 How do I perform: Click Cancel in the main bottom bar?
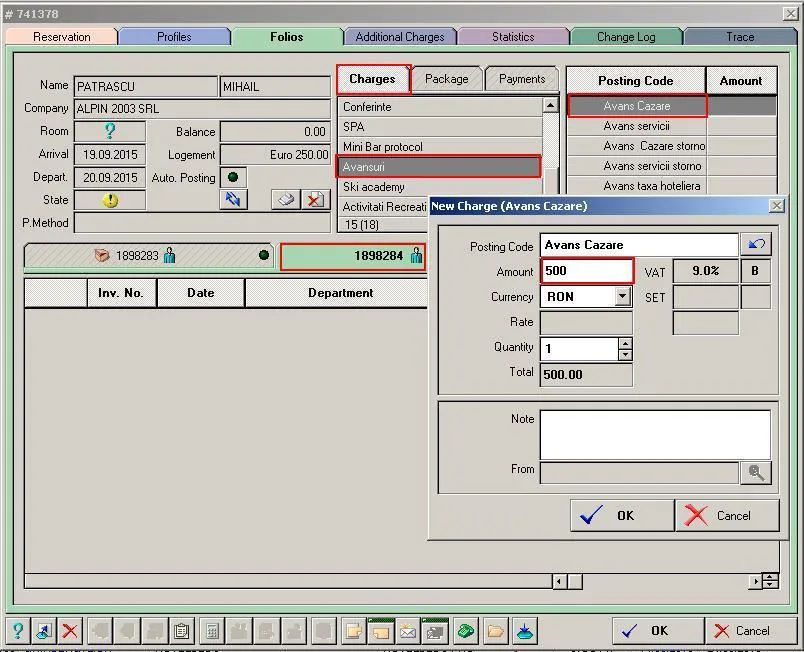[751, 630]
